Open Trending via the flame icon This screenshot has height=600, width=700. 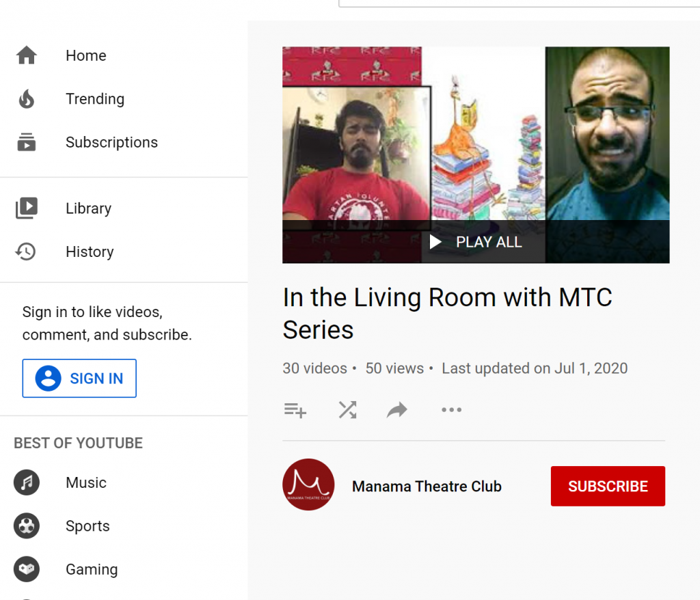pos(27,99)
